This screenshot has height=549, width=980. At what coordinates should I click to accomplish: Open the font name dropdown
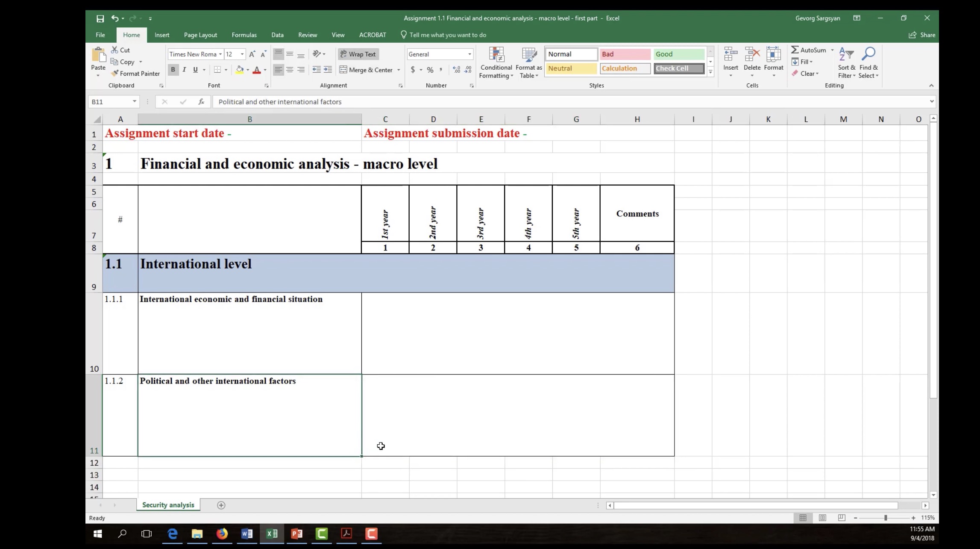220,54
